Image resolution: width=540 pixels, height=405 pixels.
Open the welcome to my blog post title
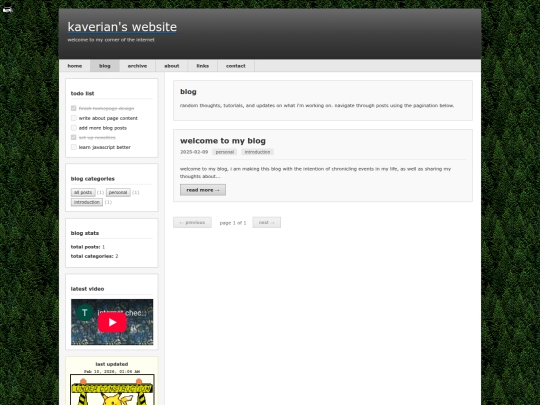coord(223,141)
